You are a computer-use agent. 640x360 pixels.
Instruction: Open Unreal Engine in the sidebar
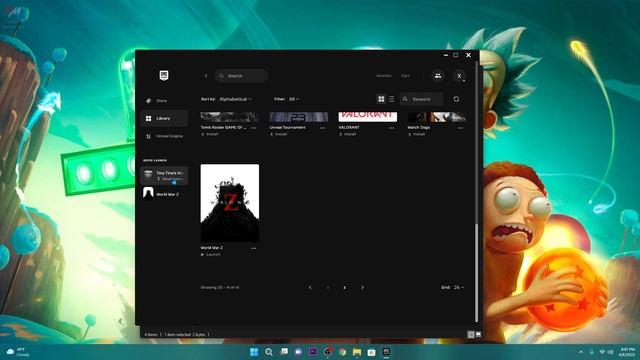point(164,136)
